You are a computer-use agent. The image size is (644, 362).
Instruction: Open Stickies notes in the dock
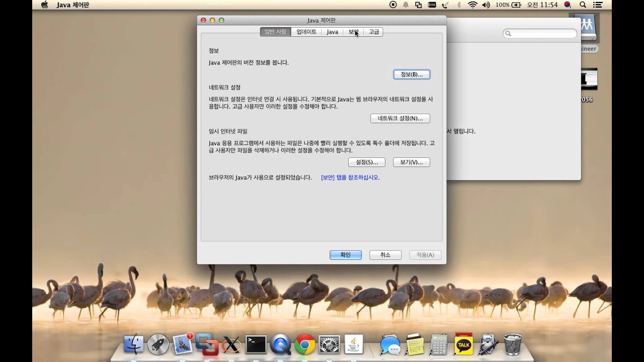pos(415,344)
